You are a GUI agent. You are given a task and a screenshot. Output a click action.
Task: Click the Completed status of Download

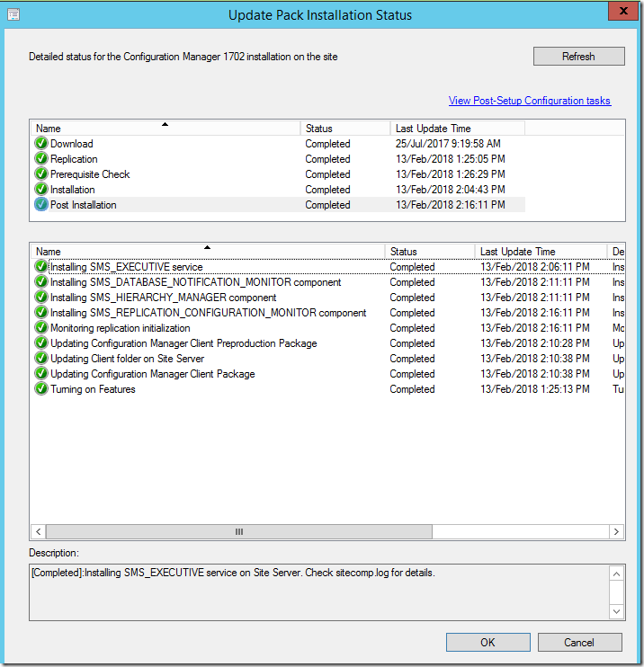tap(327, 144)
